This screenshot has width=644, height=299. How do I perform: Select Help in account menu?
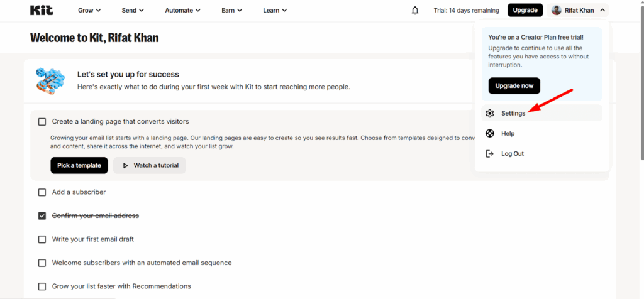pos(541,133)
